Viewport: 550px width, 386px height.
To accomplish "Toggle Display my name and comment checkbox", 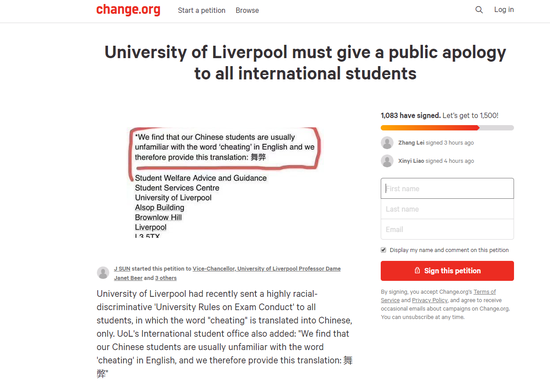I will [383, 250].
